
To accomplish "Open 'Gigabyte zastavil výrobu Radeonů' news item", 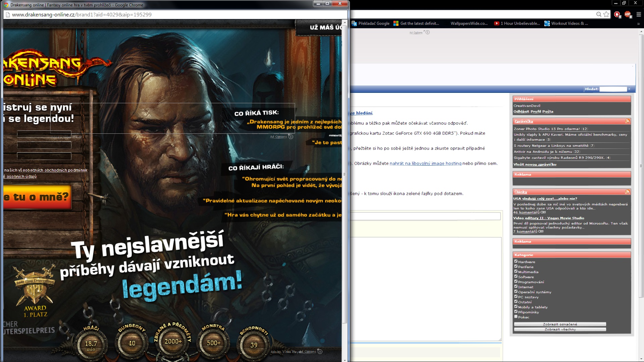I will (559, 158).
